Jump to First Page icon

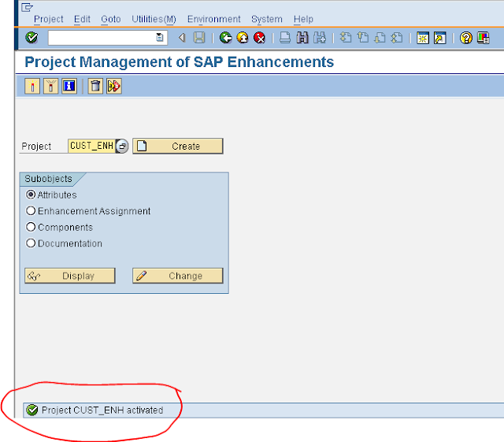tap(346, 38)
